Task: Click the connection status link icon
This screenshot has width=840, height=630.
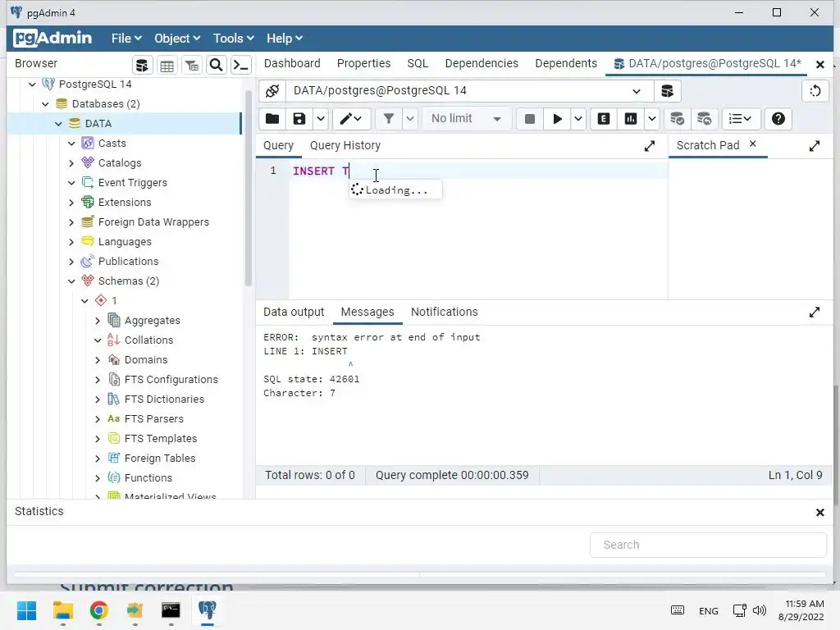Action: (272, 90)
